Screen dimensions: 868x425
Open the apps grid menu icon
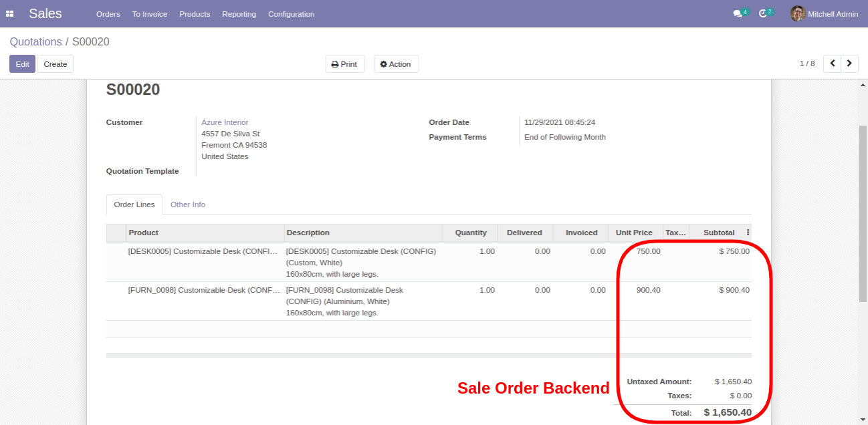[x=10, y=14]
